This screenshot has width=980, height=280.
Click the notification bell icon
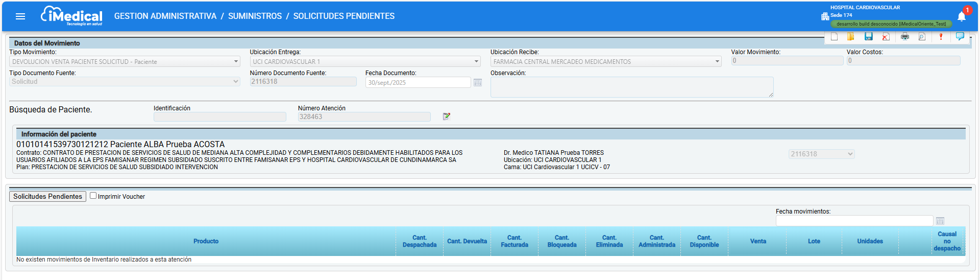point(962,17)
